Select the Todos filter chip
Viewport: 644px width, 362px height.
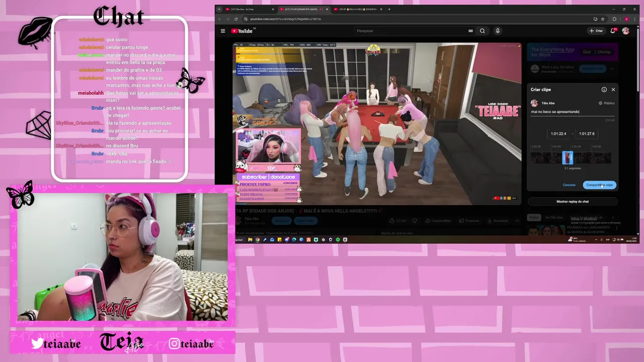pos(534,217)
